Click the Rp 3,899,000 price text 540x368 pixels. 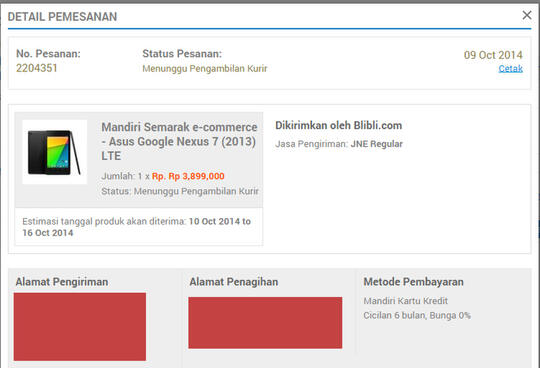tap(188, 176)
